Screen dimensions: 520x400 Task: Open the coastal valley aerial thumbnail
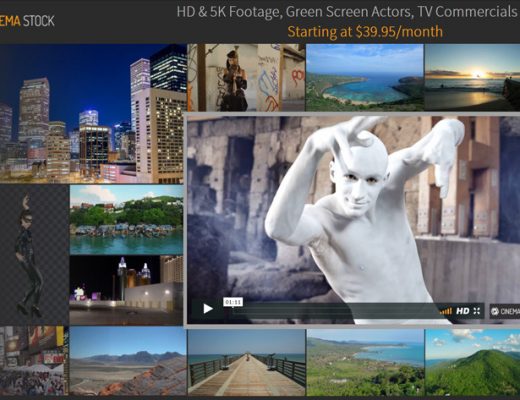365,362
